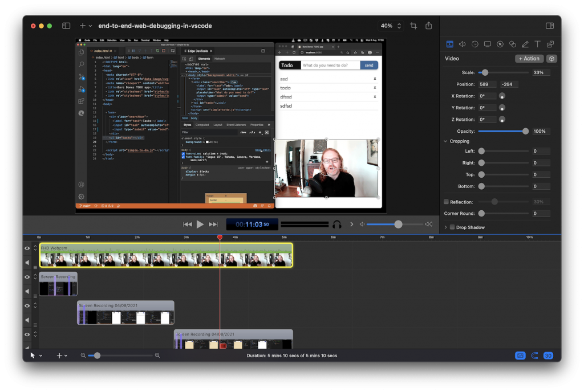Click the playback volume slider
The height and width of the screenshot is (392, 584).
tap(395, 224)
